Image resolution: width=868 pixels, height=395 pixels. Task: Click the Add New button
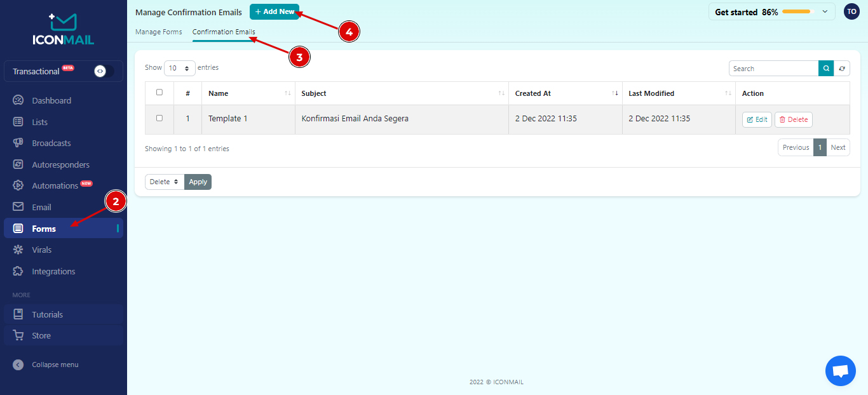(275, 11)
